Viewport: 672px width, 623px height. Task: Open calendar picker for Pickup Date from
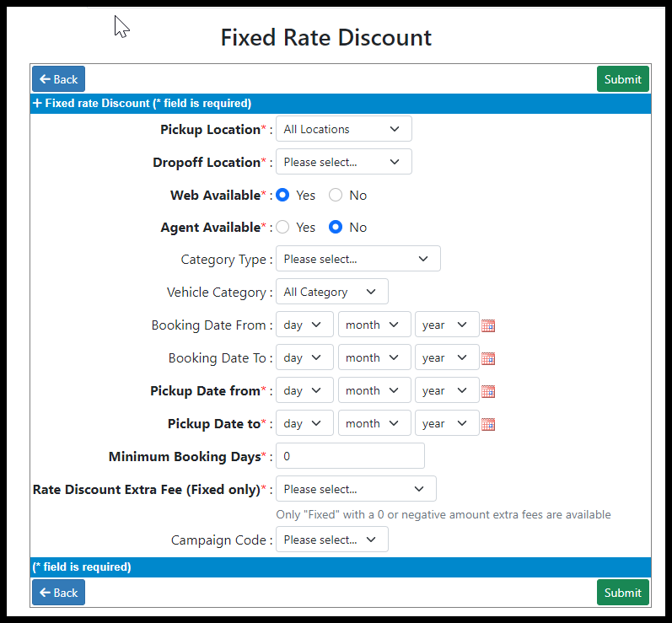(488, 391)
